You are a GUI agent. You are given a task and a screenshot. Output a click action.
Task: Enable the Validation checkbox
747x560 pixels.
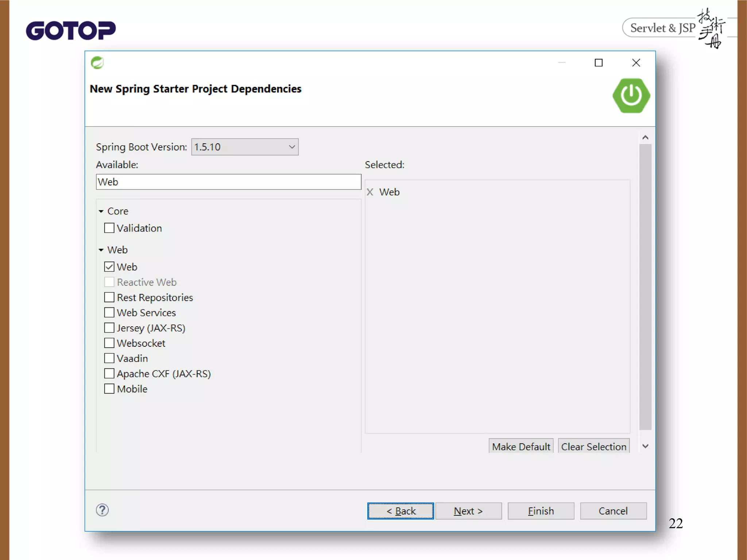coord(109,228)
